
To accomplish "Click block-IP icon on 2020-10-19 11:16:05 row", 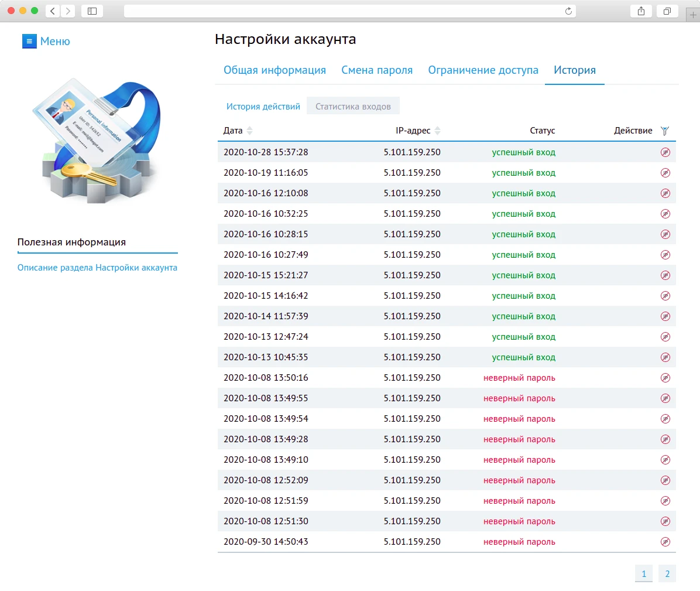I will click(665, 173).
